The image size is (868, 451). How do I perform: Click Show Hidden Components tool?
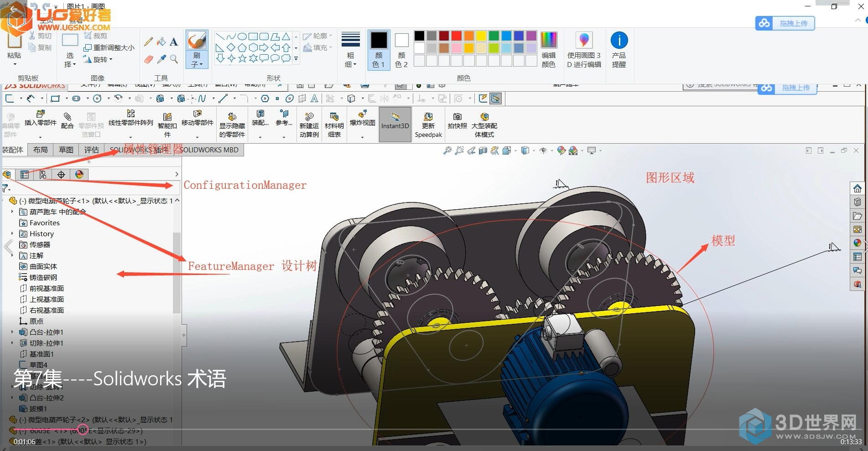pos(232,124)
